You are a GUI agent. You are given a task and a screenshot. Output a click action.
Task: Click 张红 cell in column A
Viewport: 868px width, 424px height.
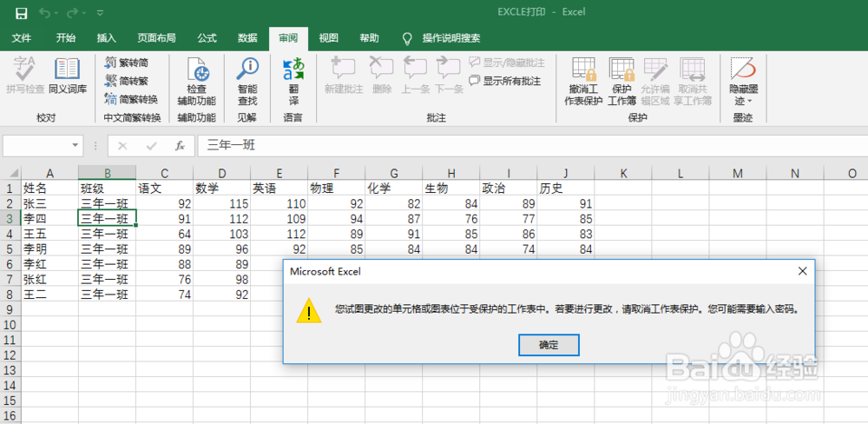[49, 279]
